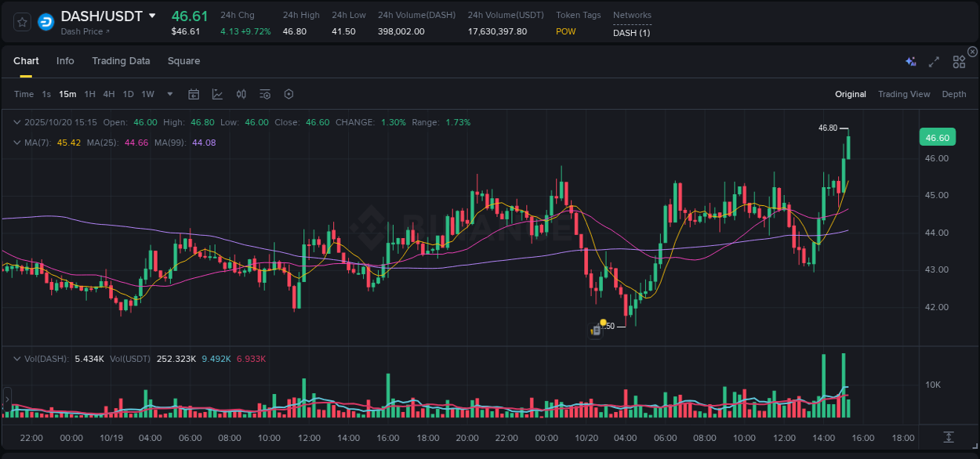Select the 1H timeframe

tap(89, 93)
